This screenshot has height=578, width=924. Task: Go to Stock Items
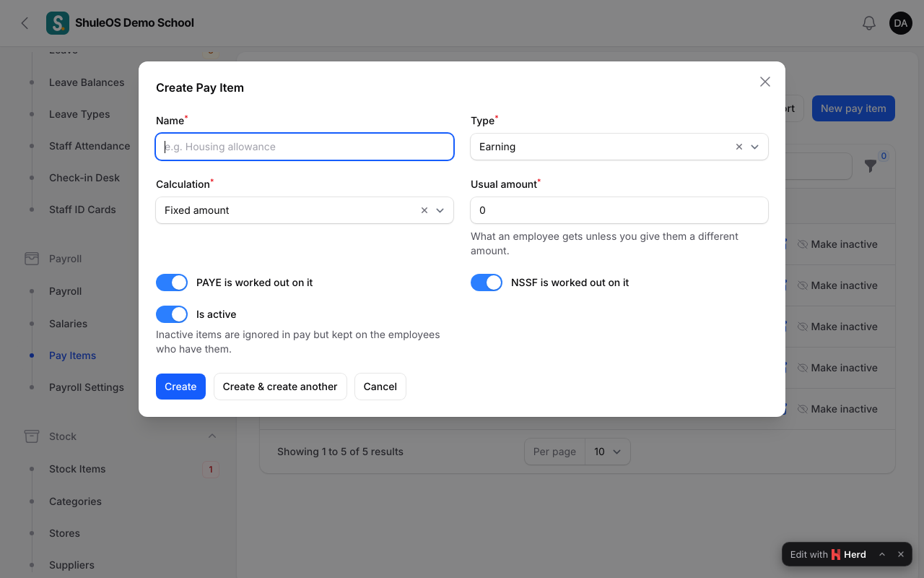[x=77, y=469]
